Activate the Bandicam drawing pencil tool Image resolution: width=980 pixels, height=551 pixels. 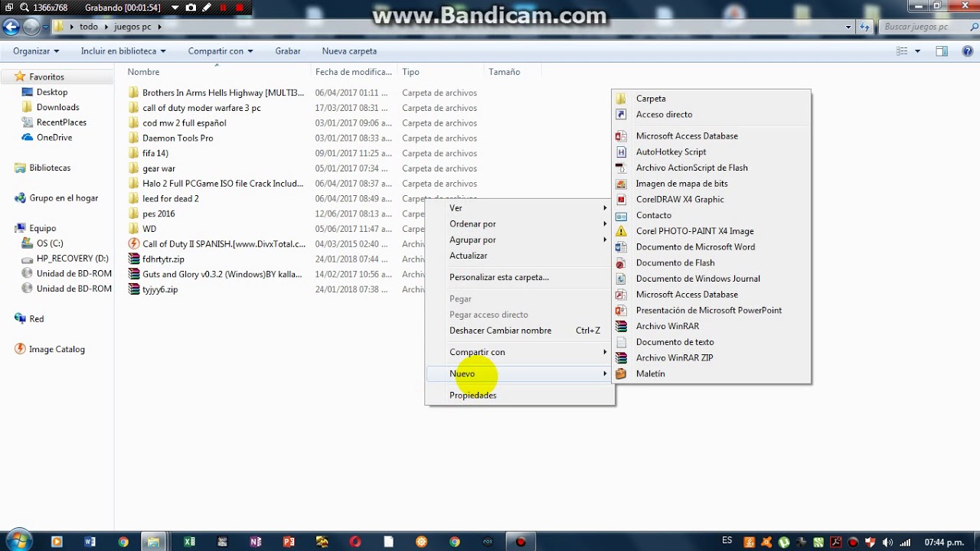207,8
